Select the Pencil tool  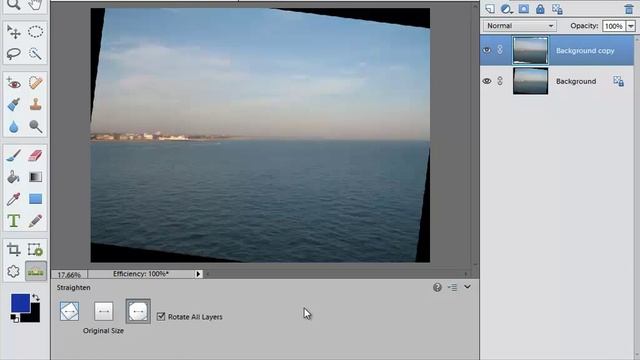[36, 221]
